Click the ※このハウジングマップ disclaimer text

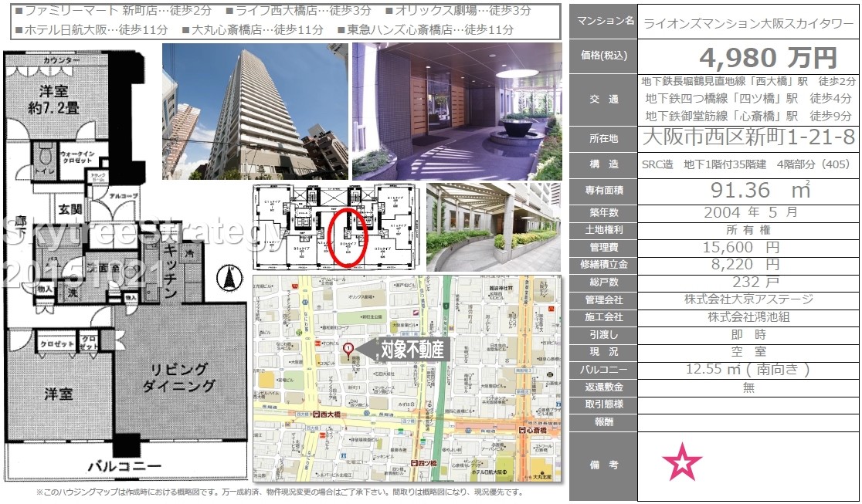coord(280,492)
